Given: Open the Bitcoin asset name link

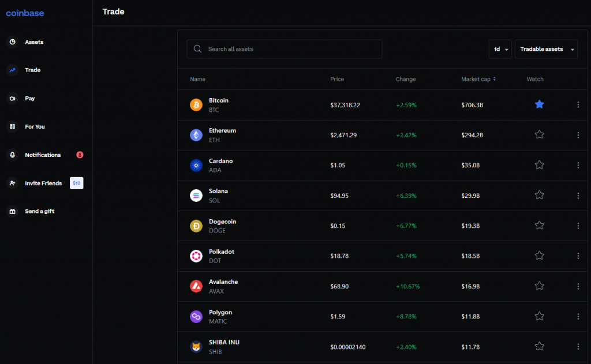Looking at the screenshot, I should [x=219, y=100].
